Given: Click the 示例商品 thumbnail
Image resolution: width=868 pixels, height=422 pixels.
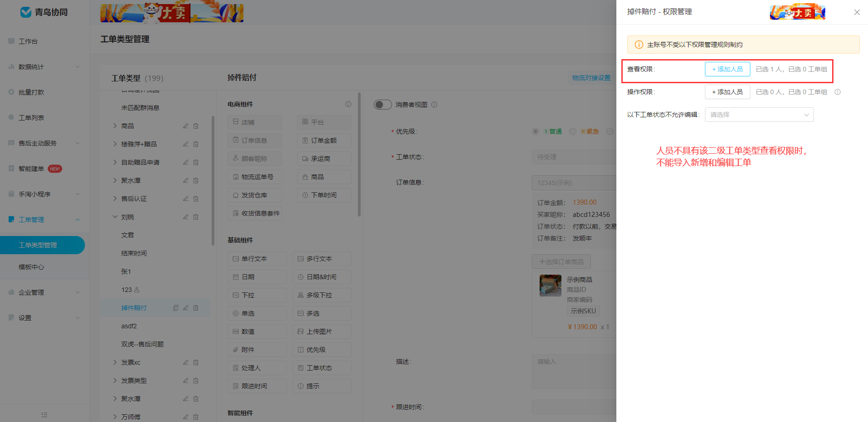Looking at the screenshot, I should [x=551, y=286].
